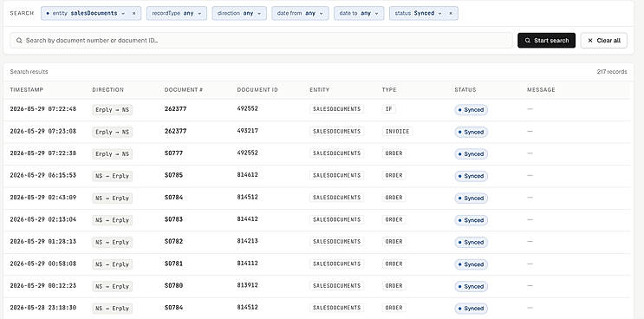The image size is (644, 319).
Task: Click document ID 814213
Action: click(247, 241)
